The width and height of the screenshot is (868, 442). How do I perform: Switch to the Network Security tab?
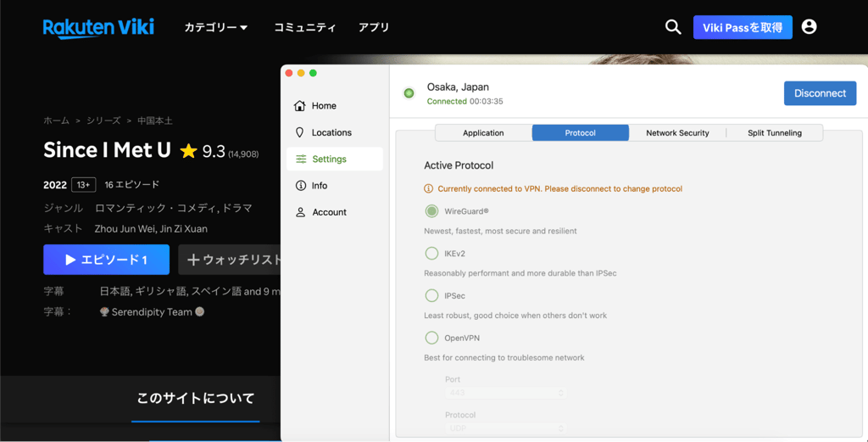pos(677,133)
